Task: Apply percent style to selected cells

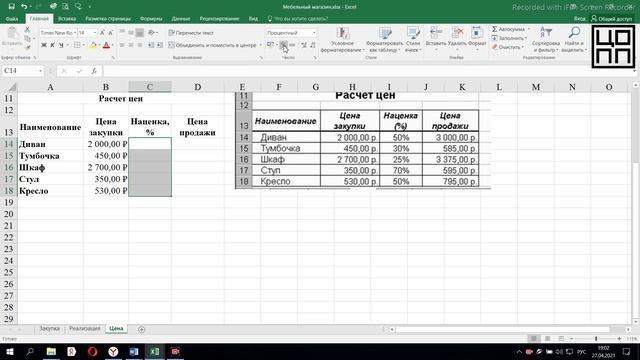Action: pos(283,45)
